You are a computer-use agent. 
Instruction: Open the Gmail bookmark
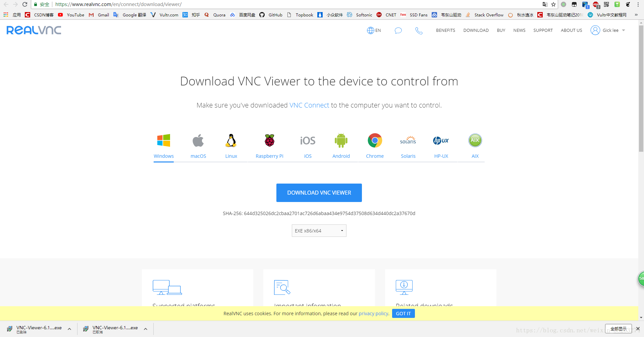click(x=99, y=15)
